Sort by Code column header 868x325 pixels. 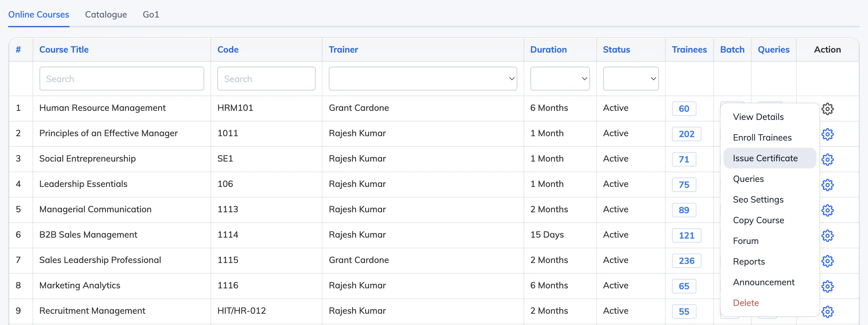228,49
